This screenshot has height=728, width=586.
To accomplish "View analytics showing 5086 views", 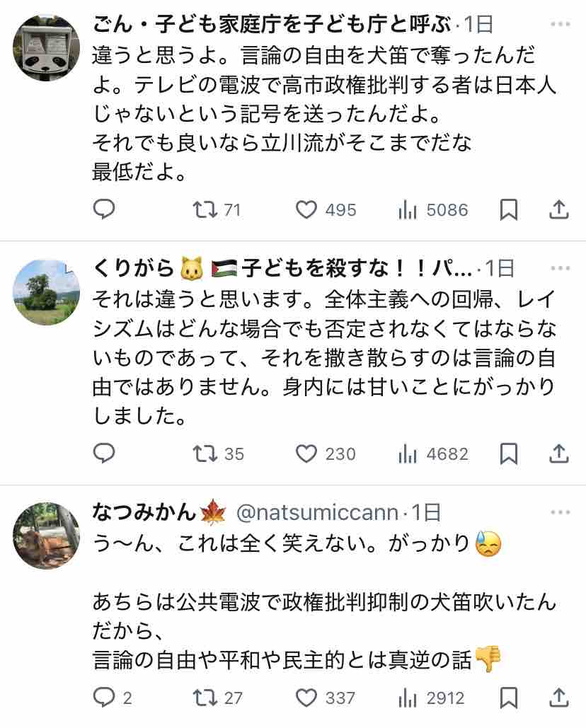I will click(x=432, y=210).
